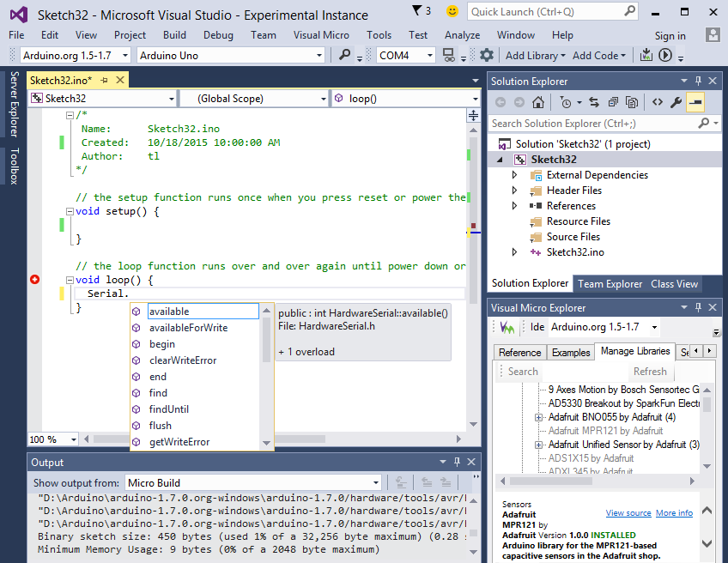728x563 pixels.
Task: Click the pending changes filter clock icon
Action: (x=566, y=102)
